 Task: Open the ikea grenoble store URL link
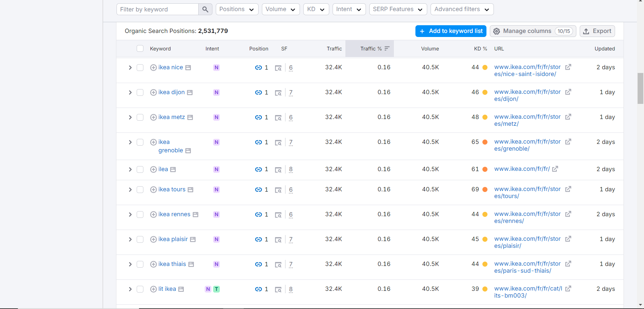pyautogui.click(x=527, y=145)
